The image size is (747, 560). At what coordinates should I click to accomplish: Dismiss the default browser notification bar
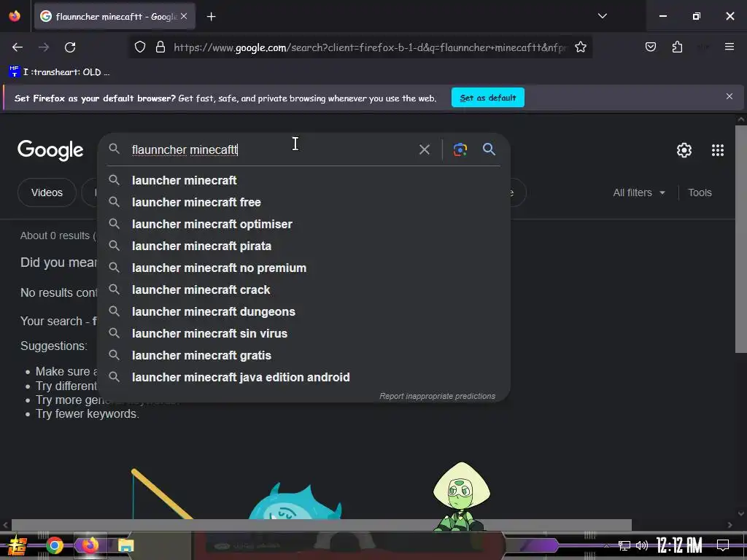click(729, 96)
